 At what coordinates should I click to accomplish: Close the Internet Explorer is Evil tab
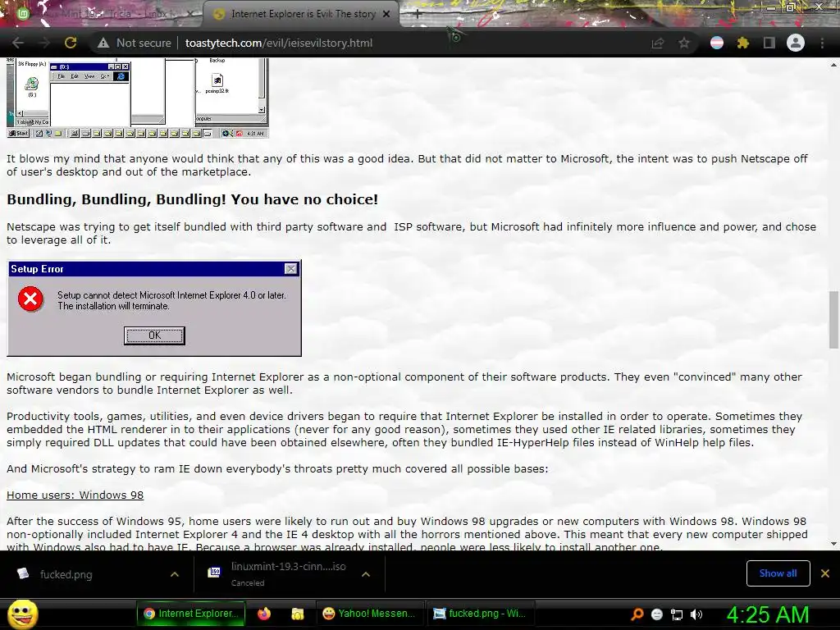386,15
